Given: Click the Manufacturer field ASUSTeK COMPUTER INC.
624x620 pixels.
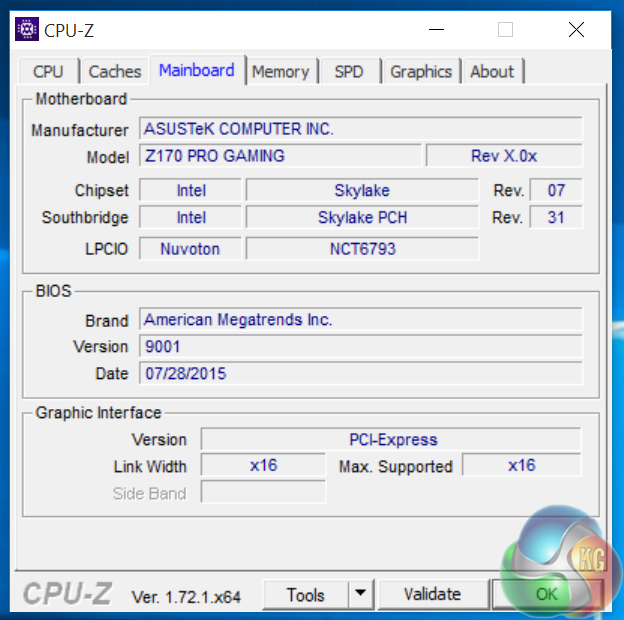Looking at the screenshot, I should pyautogui.click(x=361, y=129).
